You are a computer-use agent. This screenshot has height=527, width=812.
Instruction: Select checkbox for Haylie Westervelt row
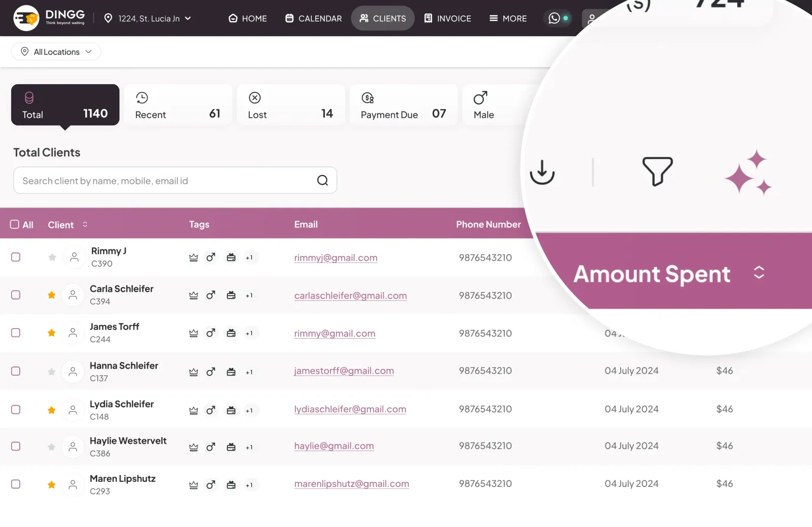(x=16, y=446)
